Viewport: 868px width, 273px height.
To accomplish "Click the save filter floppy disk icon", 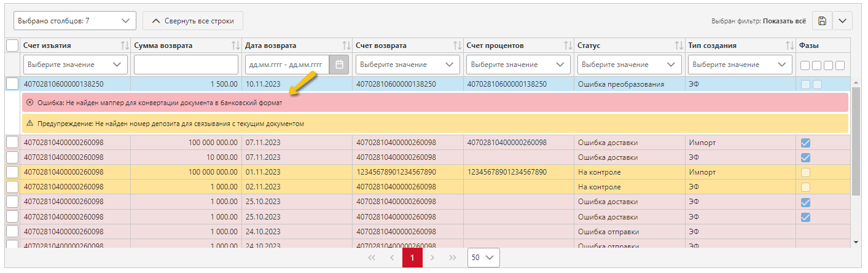I will click(x=822, y=20).
